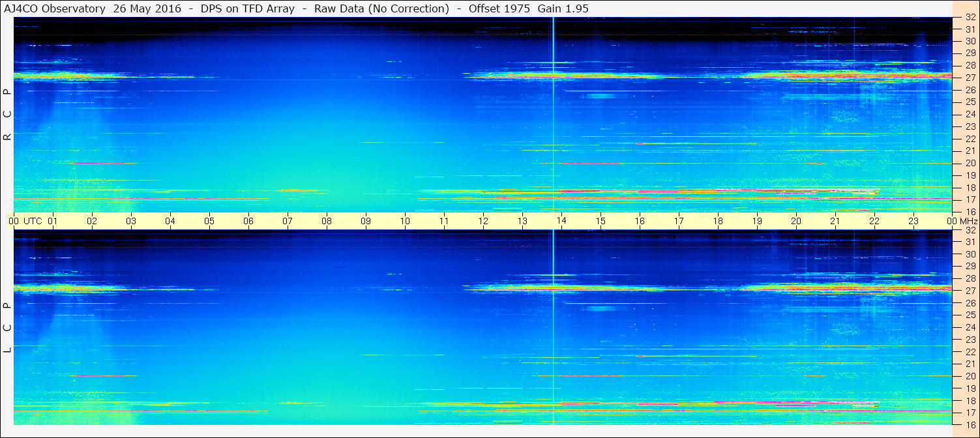Click the 22 hour marker on the time axis
This screenshot has width=980, height=438.
(x=874, y=221)
